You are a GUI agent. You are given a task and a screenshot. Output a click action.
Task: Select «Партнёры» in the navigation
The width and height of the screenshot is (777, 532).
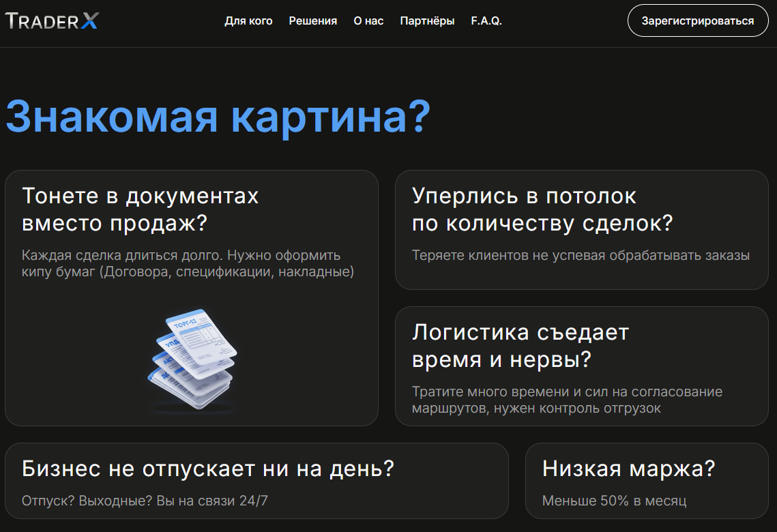[x=427, y=21]
